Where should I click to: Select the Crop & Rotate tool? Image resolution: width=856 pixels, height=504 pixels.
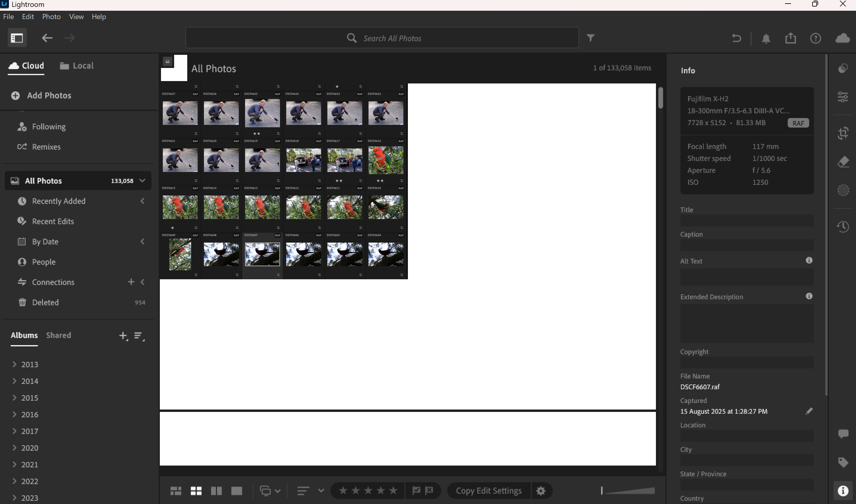point(844,133)
